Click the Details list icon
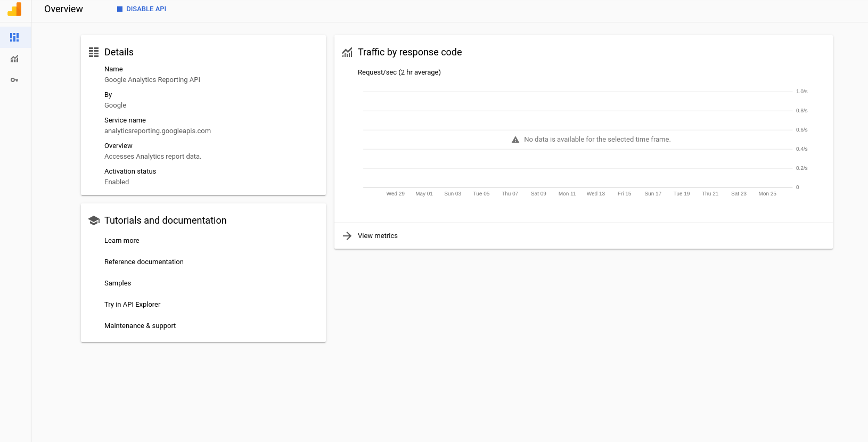The image size is (868, 442). point(94,52)
